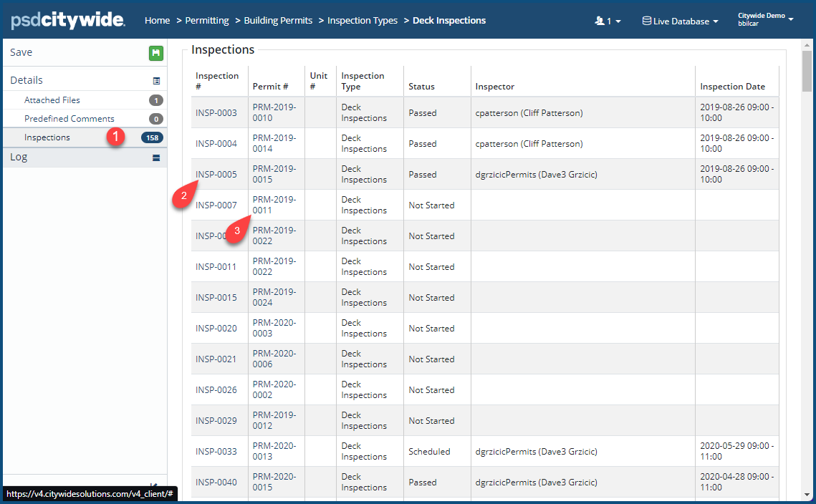
Task: Open Inspection Types breadcrumb
Action: (363, 20)
